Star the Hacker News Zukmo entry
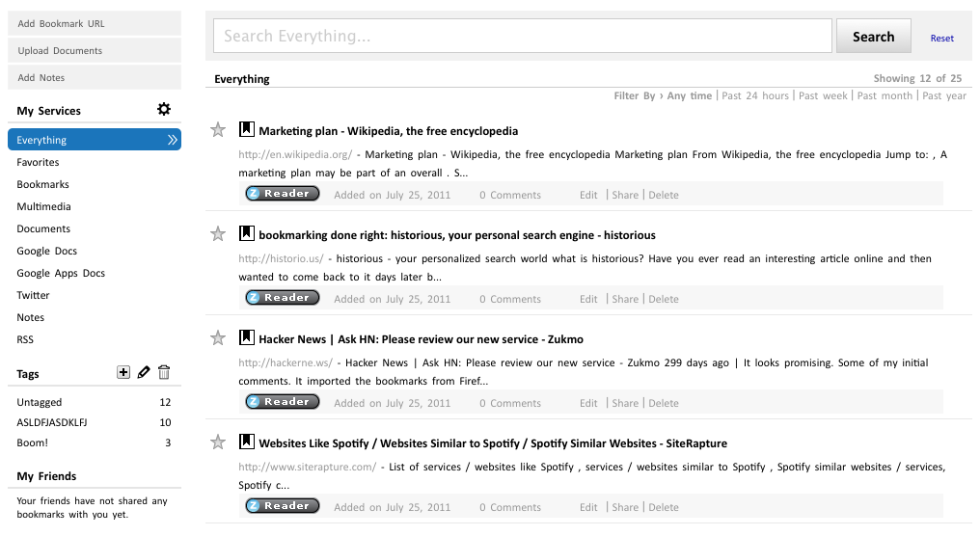The width and height of the screenshot is (980, 536). pos(217,338)
